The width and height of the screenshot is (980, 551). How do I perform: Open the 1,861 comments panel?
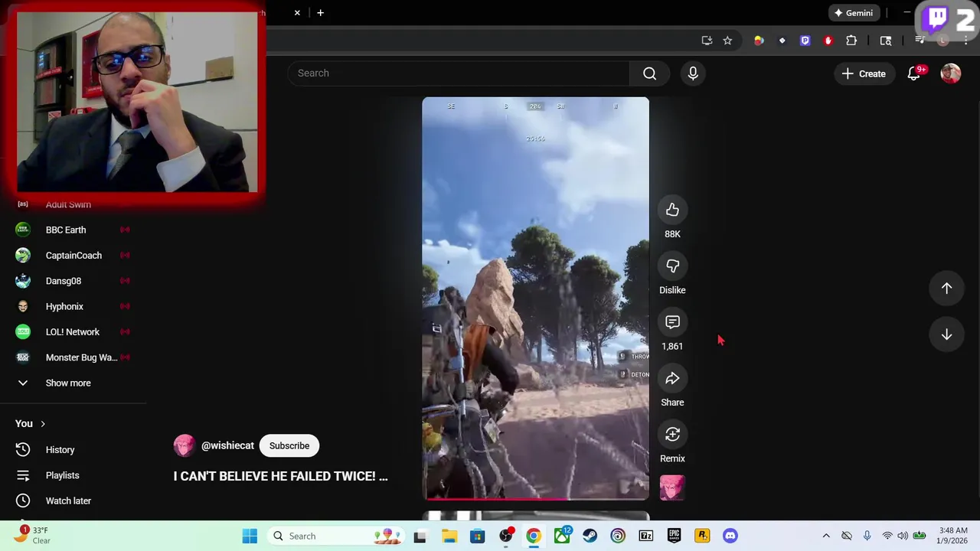pyautogui.click(x=672, y=322)
